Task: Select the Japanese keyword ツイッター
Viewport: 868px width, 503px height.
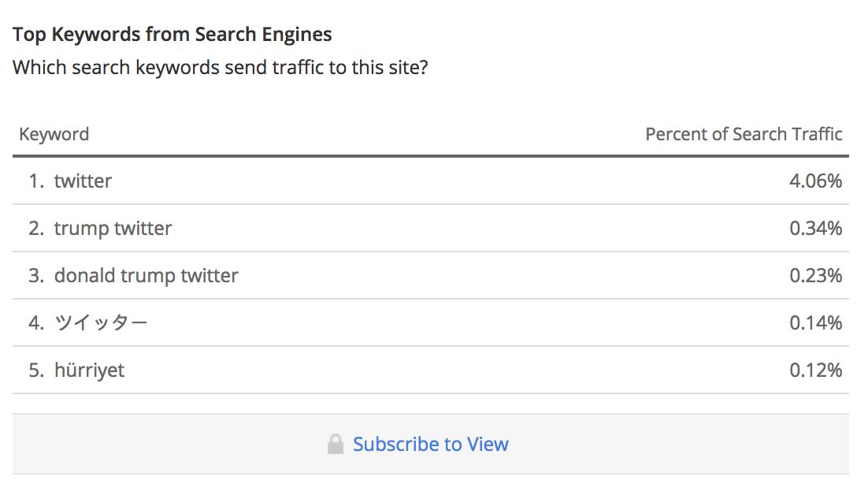Action: [101, 323]
